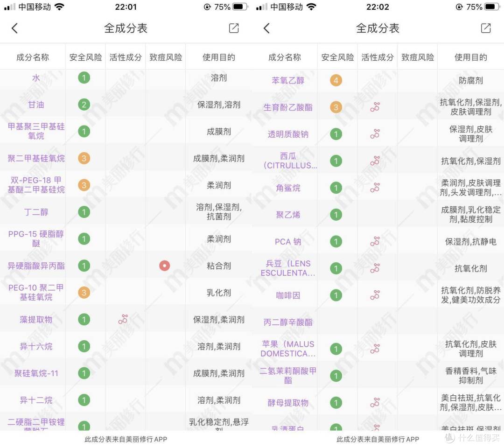The image size is (504, 448).
Task: Open ingredient 酵母提取物
Action: coord(288,402)
